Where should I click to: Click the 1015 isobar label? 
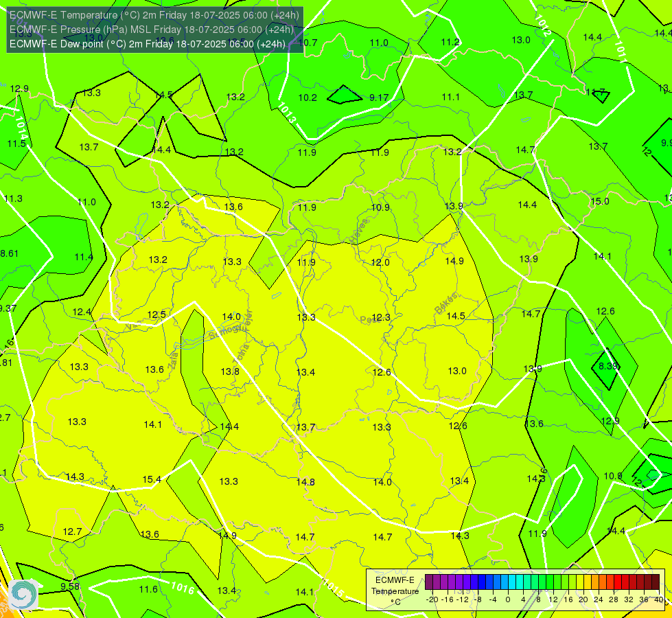(333, 588)
